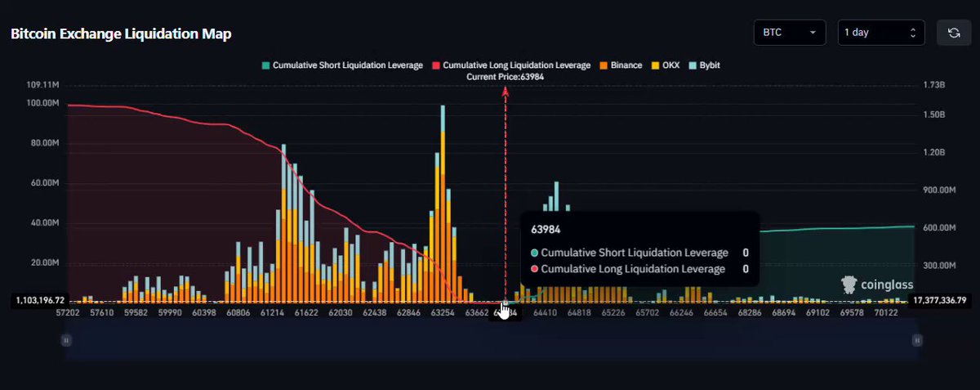
Task: Grab the right zoom slider handle
Action: (x=917, y=340)
